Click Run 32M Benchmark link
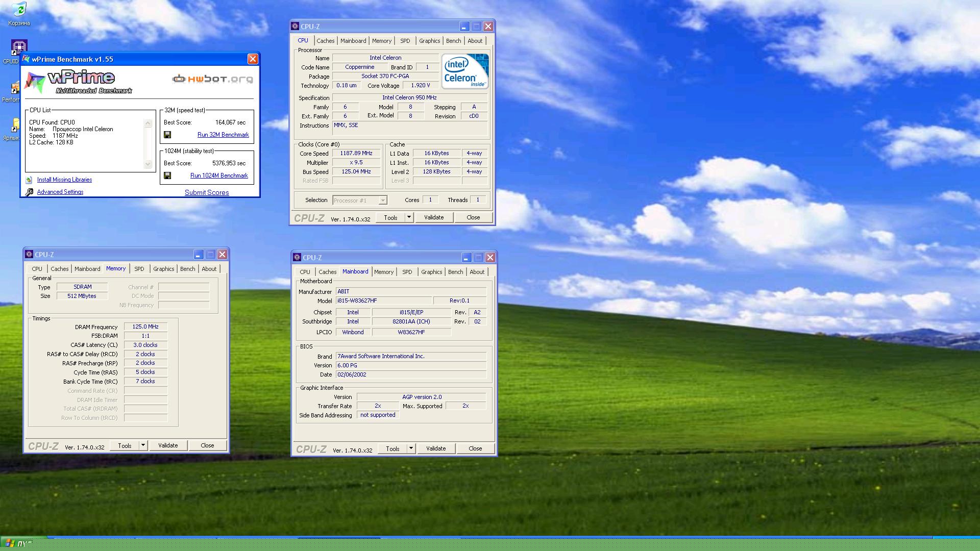The width and height of the screenshot is (980, 551). [x=223, y=135]
